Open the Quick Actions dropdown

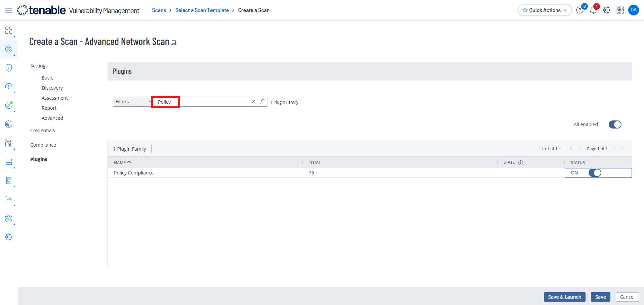click(x=545, y=10)
